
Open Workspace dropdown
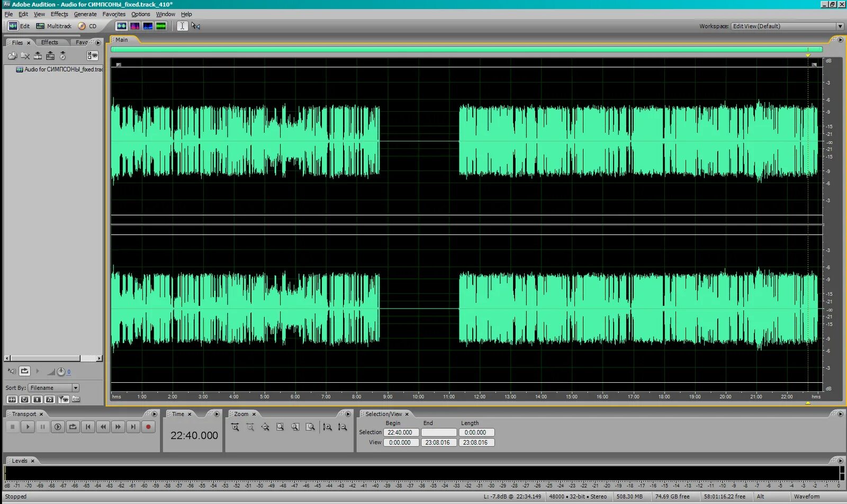pos(787,26)
